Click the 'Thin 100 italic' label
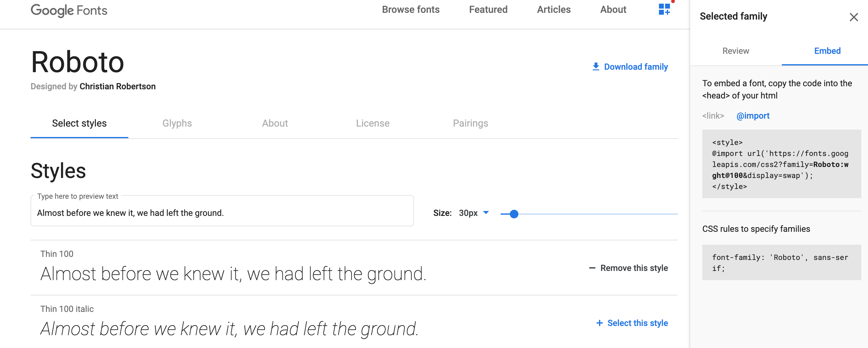This screenshot has height=348, width=868. coord(67,309)
